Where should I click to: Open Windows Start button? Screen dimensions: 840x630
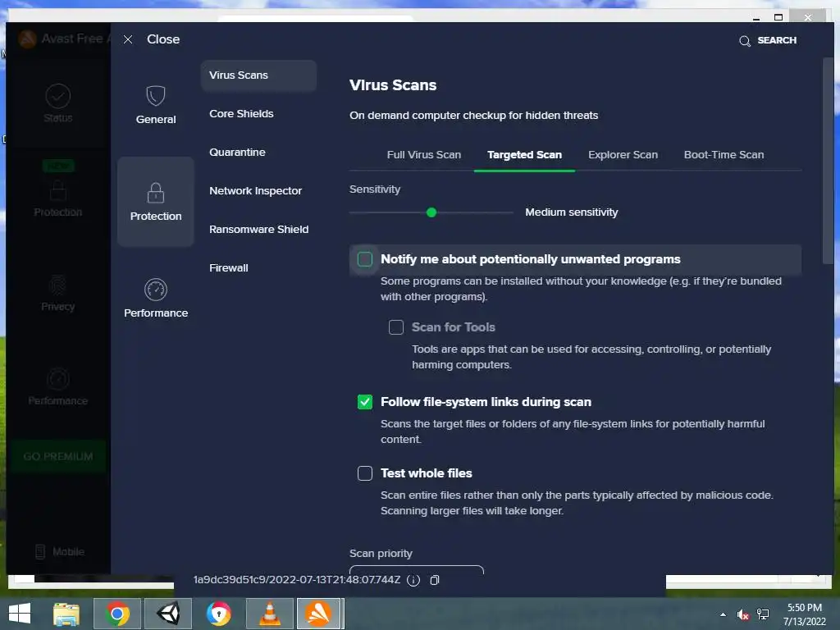tap(20, 614)
